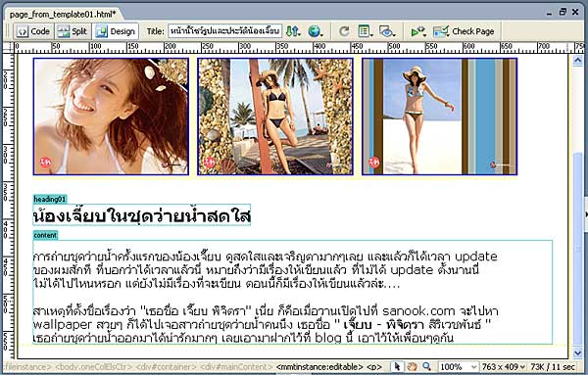Switch to Split view
588x375 pixels.
73,31
